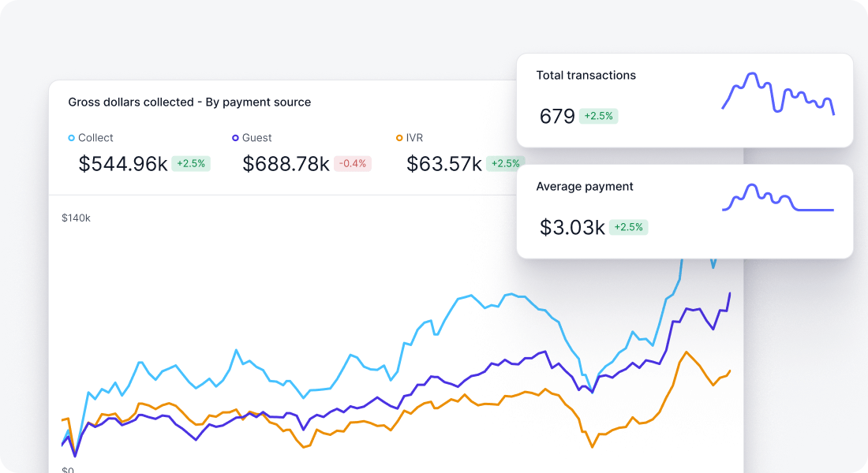This screenshot has height=473, width=868.
Task: Click the +2.5% badge beside $3.03k
Action: click(x=629, y=227)
